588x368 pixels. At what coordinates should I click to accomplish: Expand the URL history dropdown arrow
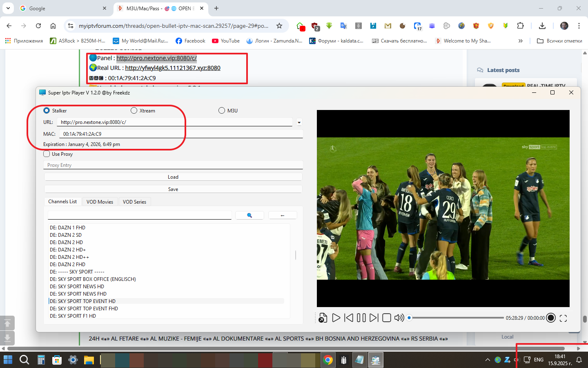tap(299, 122)
